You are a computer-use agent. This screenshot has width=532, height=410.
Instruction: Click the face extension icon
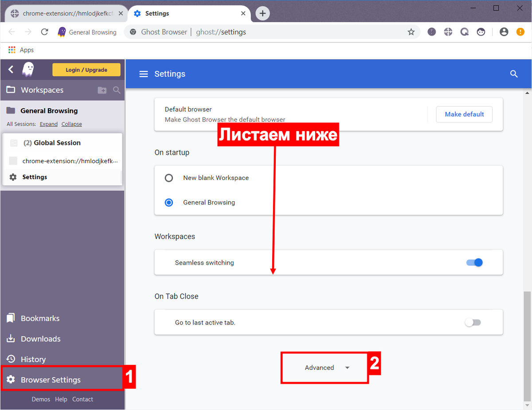[481, 32]
